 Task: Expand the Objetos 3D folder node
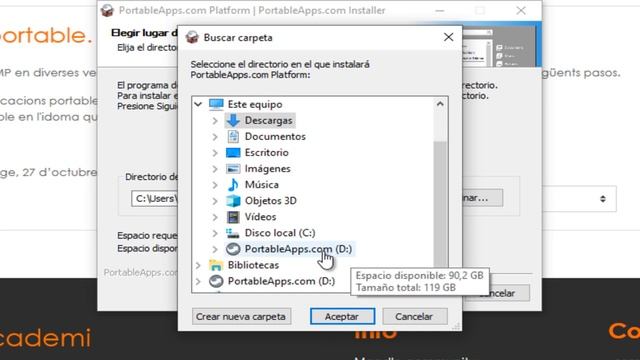(x=215, y=201)
